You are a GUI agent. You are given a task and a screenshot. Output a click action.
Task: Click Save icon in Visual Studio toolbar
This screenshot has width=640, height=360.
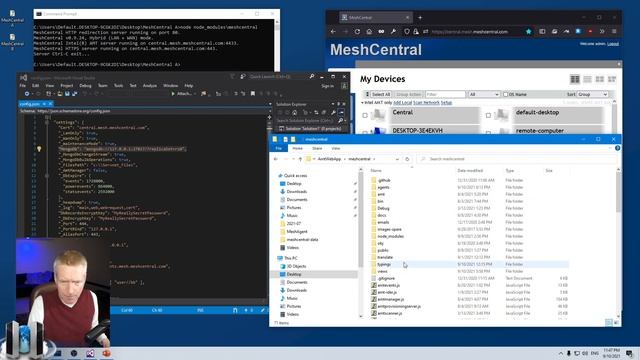[x=67, y=94]
